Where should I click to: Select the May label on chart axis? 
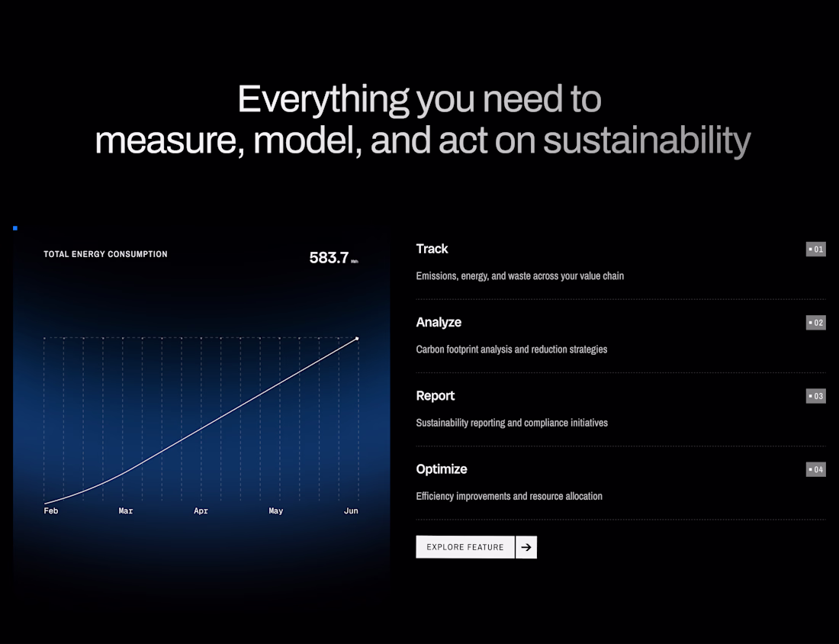pos(275,510)
